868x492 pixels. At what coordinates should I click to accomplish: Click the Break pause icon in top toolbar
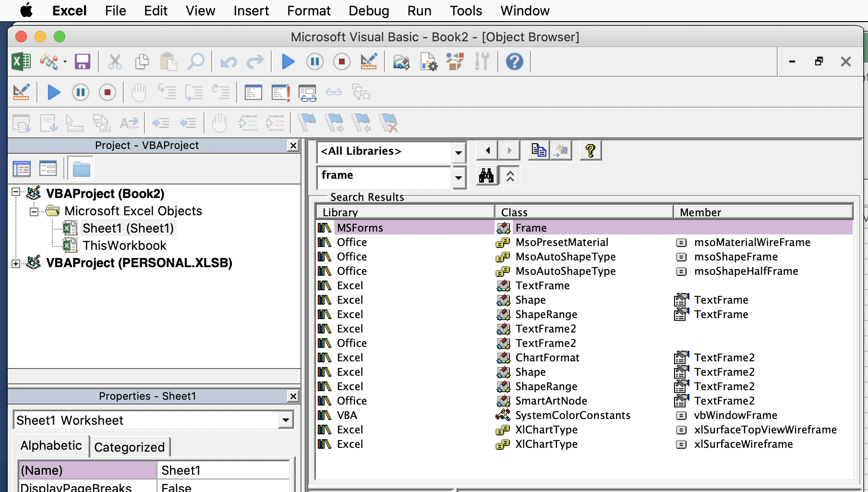pos(315,61)
